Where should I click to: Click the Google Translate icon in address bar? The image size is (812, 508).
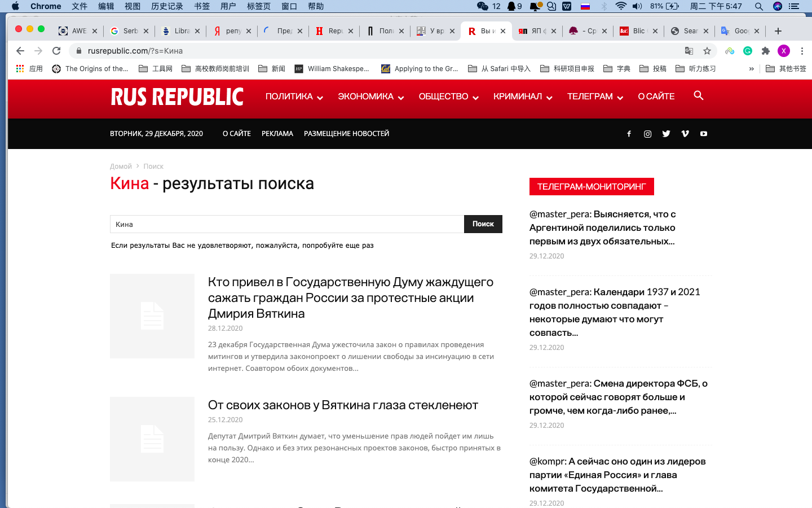pyautogui.click(x=689, y=51)
